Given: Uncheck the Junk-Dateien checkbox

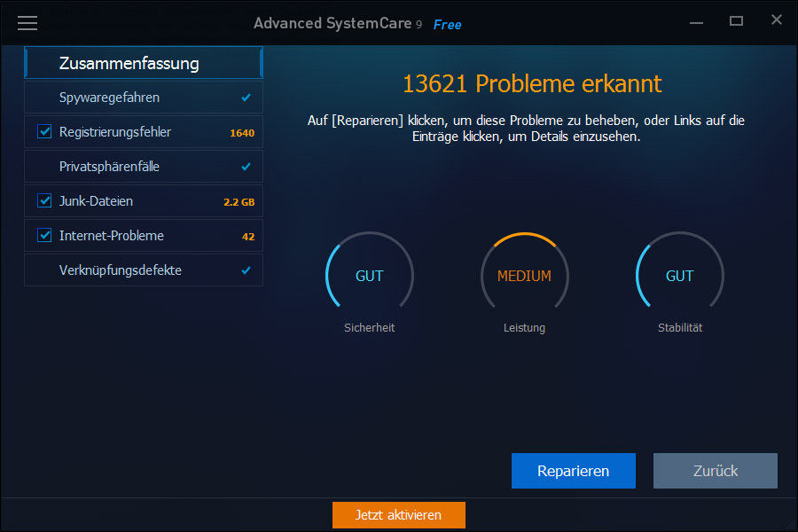Looking at the screenshot, I should coord(45,201).
